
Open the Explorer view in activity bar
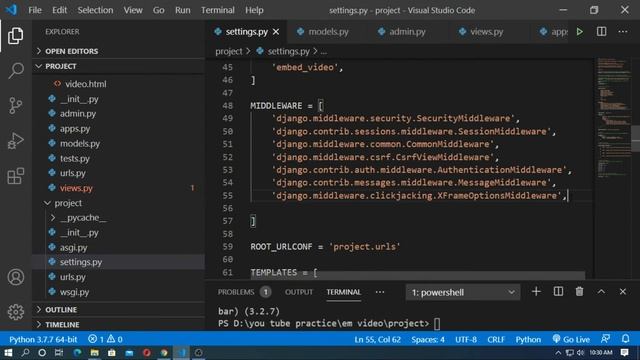tap(16, 36)
